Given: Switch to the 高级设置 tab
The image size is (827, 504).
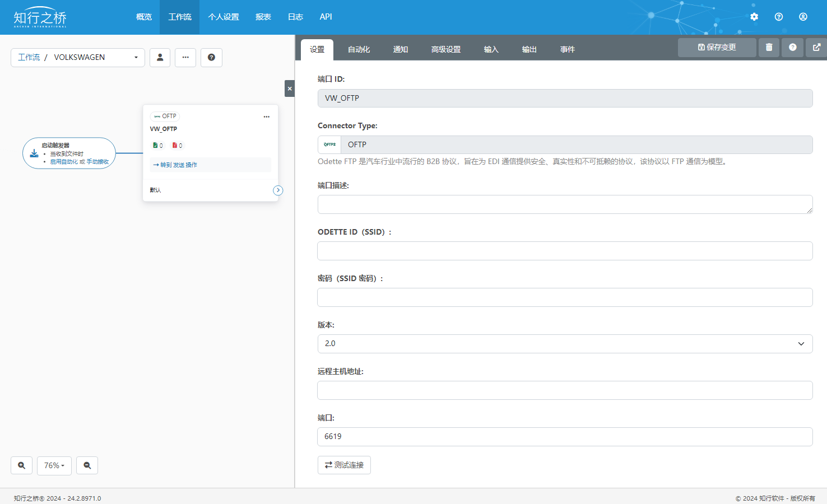Looking at the screenshot, I should (445, 49).
